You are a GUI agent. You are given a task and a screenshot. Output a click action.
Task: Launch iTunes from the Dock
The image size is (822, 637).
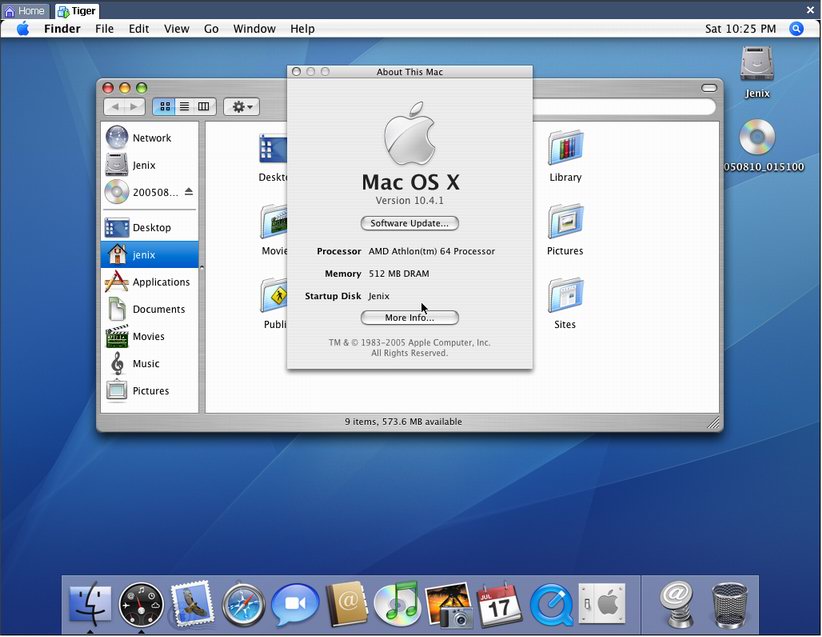[397, 603]
